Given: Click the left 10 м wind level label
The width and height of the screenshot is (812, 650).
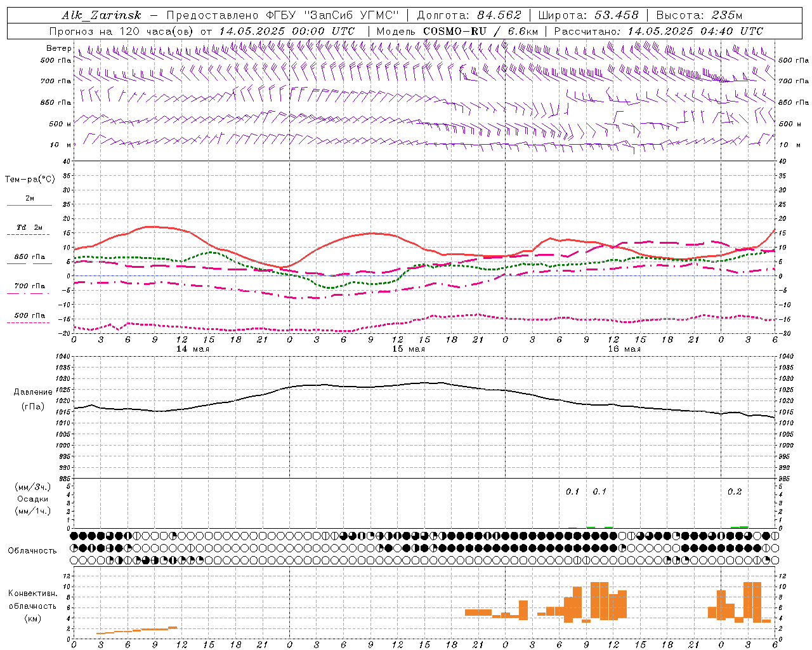Looking at the screenshot, I should pyautogui.click(x=60, y=145).
